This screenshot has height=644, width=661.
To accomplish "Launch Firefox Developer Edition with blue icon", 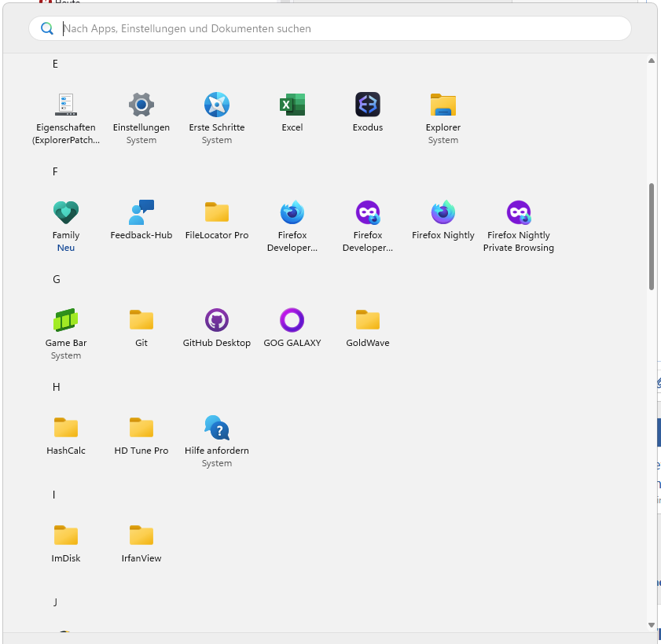I will click(292, 226).
